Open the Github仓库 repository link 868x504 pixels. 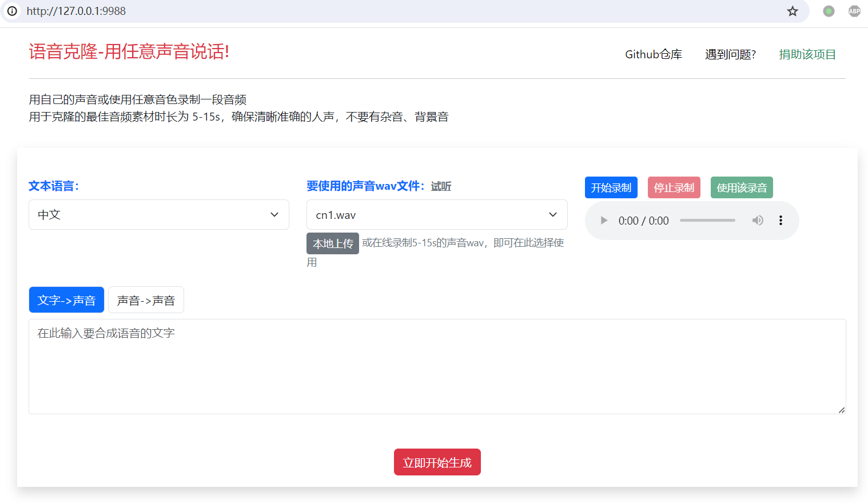point(654,54)
